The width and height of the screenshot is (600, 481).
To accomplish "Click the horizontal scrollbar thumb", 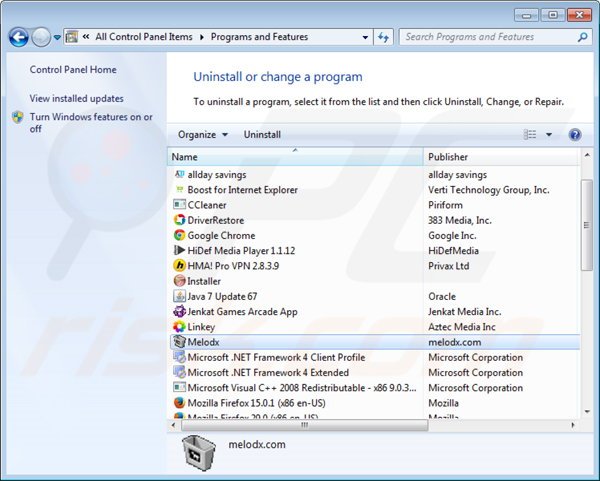I will click(x=305, y=425).
